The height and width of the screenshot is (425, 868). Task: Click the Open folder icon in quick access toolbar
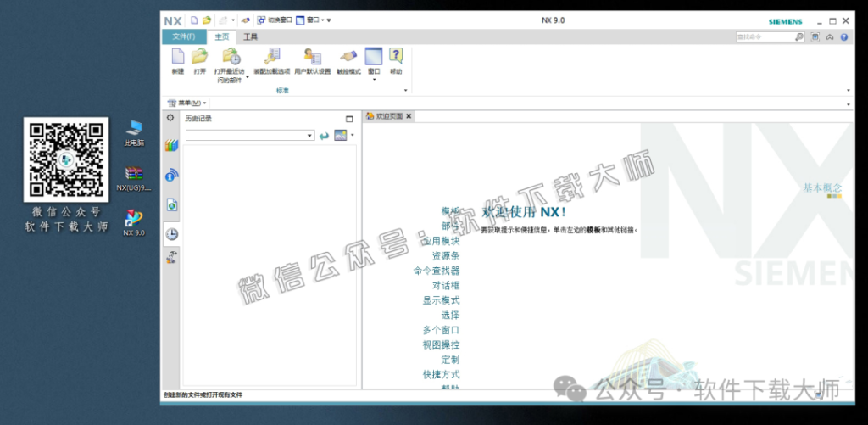click(207, 20)
